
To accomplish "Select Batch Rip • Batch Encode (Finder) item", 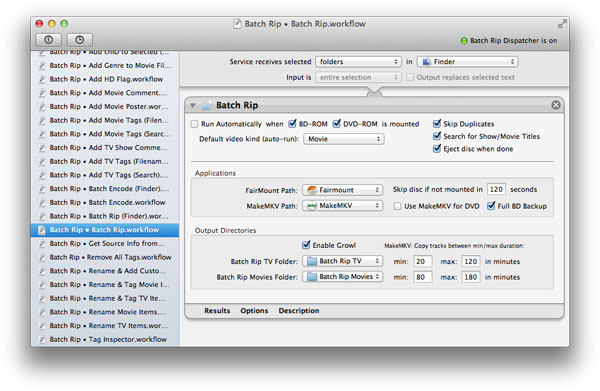I will click(x=105, y=189).
